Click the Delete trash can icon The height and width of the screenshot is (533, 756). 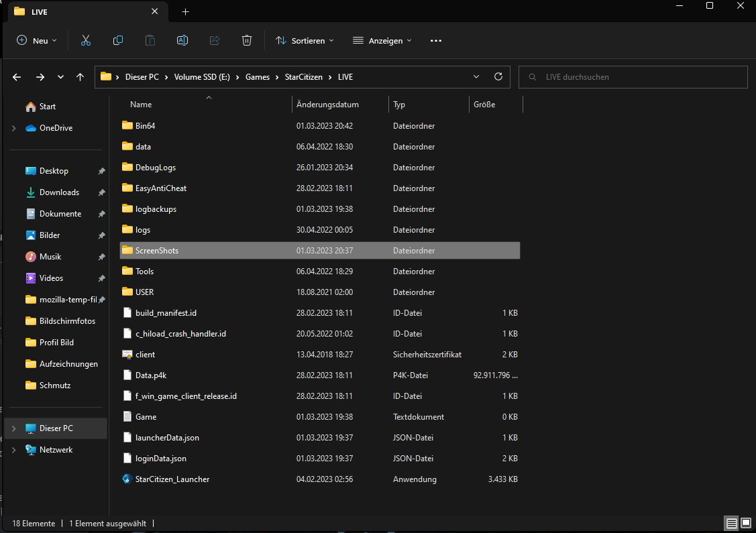pos(247,40)
